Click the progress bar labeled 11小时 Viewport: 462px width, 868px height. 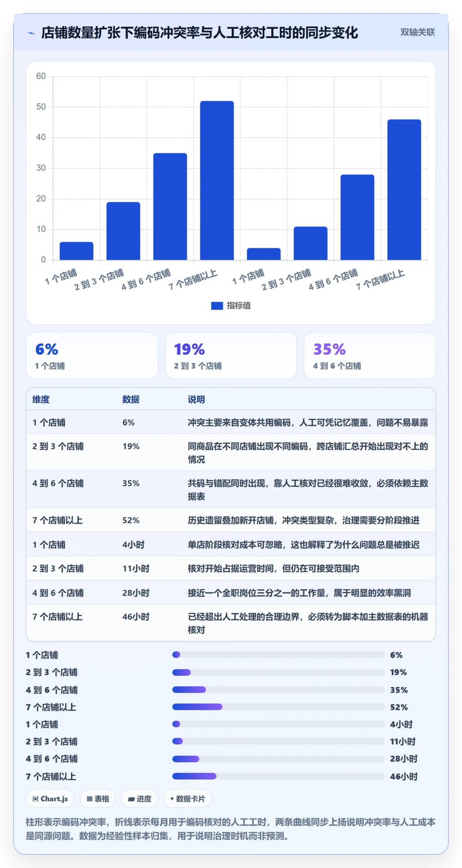[x=278, y=741]
